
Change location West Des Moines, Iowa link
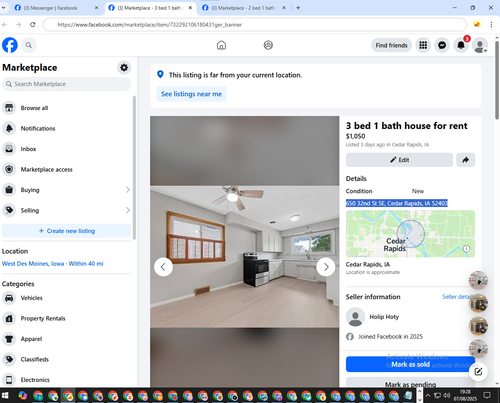[x=53, y=264]
